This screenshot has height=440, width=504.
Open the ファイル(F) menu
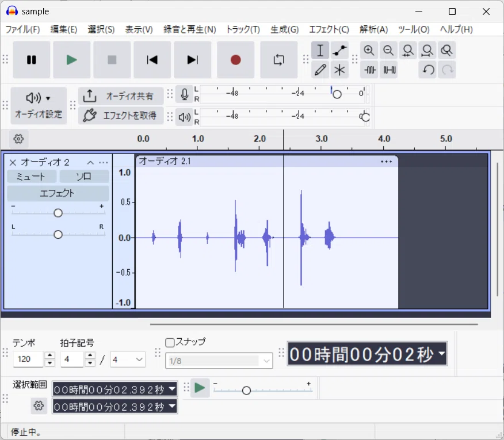click(x=23, y=29)
